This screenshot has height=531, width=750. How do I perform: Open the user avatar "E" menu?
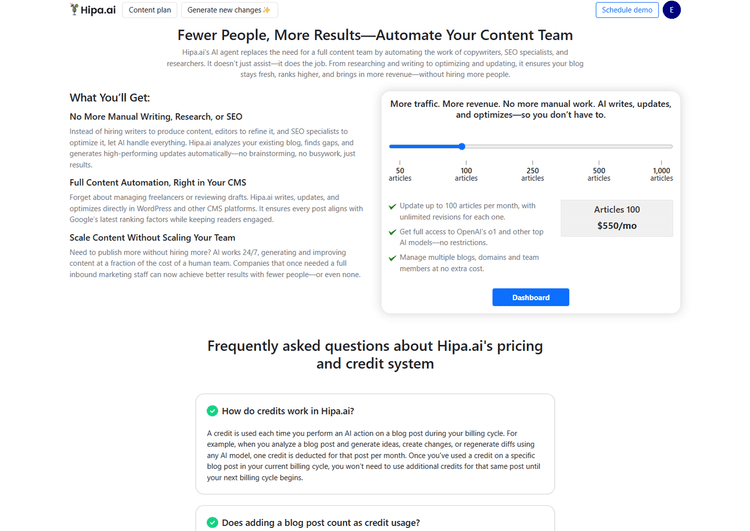click(x=699, y=10)
